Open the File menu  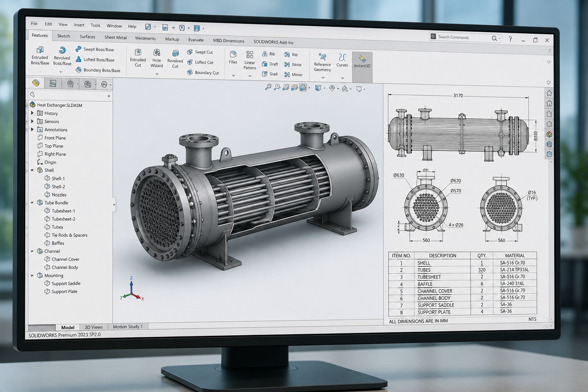[34, 24]
